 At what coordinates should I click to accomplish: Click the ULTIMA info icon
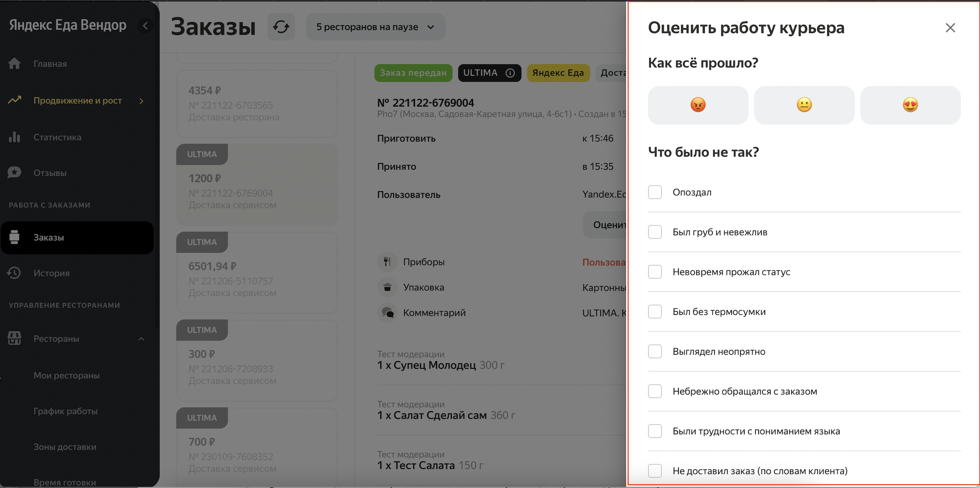click(x=510, y=73)
